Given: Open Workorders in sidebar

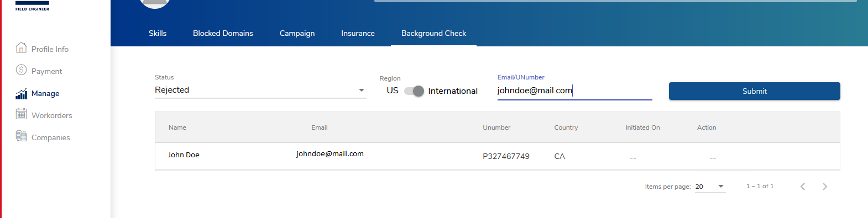Looking at the screenshot, I should coord(51,115).
